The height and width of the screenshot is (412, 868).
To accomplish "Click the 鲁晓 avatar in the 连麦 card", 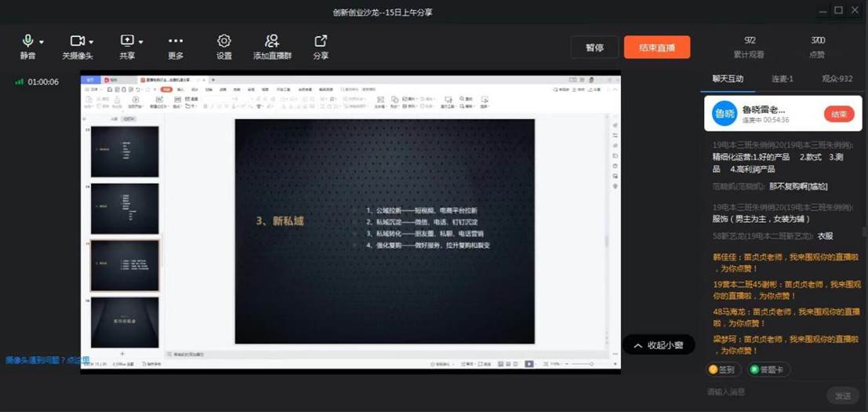I will pos(724,114).
